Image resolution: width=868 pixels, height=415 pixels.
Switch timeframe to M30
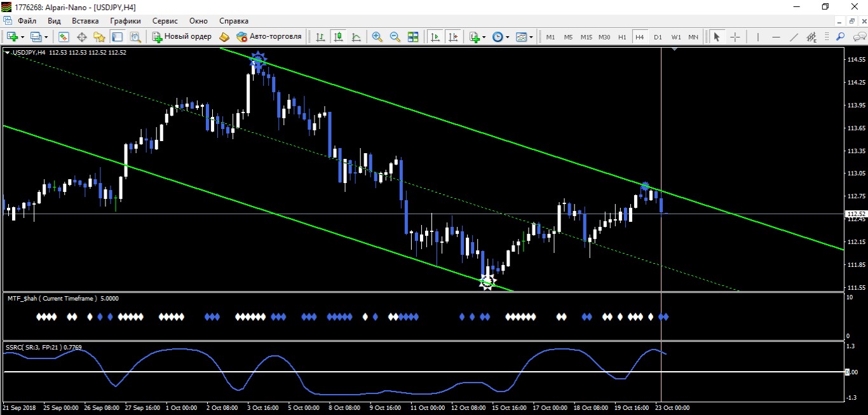[604, 37]
